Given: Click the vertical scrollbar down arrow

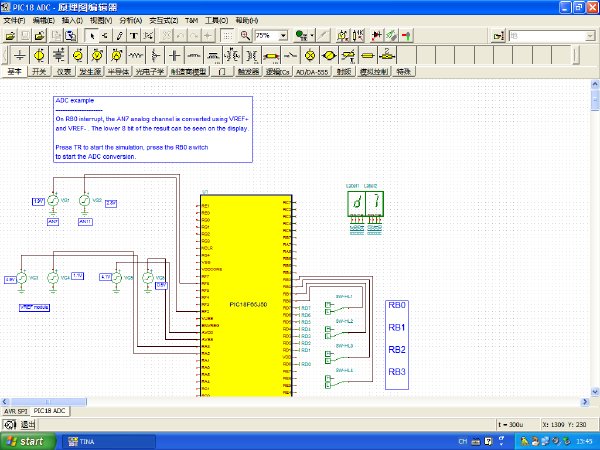Looking at the screenshot, I should (x=595, y=392).
